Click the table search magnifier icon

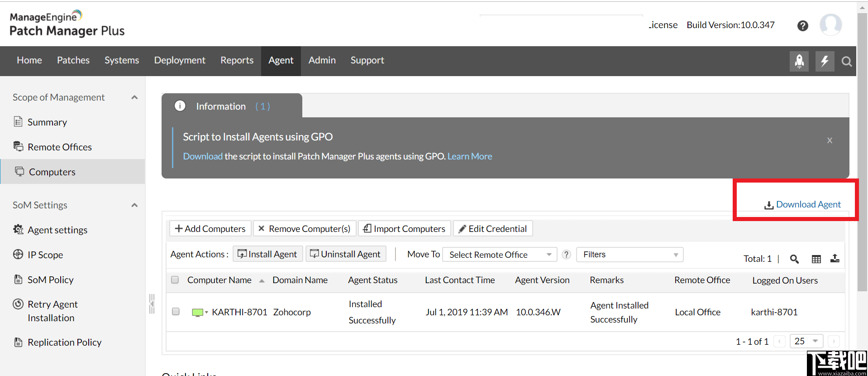(x=794, y=259)
